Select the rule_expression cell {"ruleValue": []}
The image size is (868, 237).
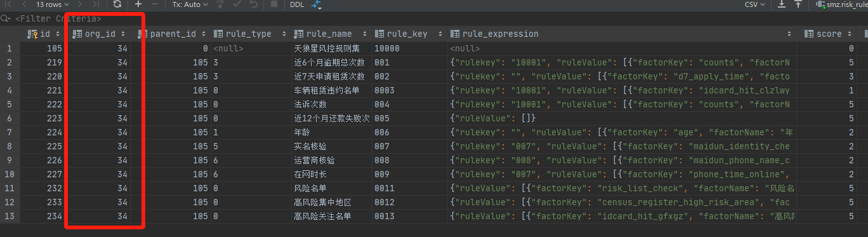(x=622, y=118)
